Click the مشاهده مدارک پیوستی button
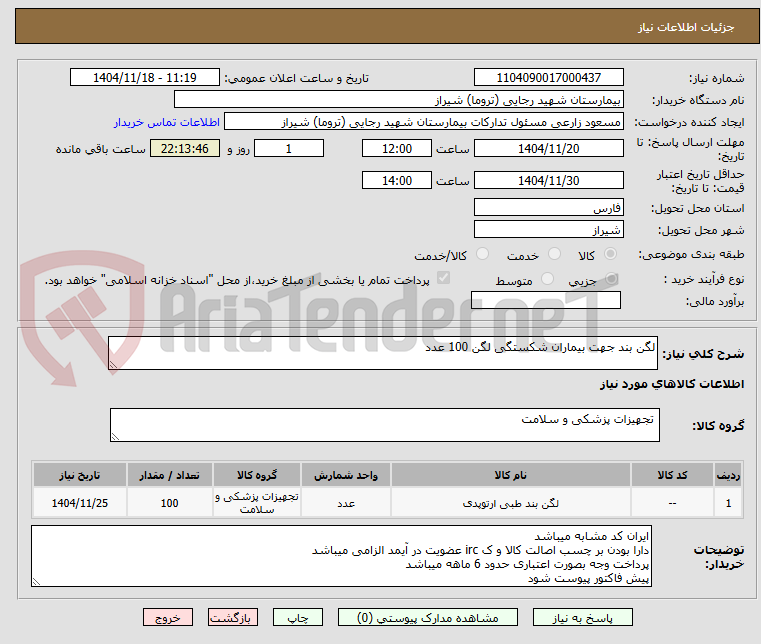This screenshot has height=644, width=761. pos(428,617)
